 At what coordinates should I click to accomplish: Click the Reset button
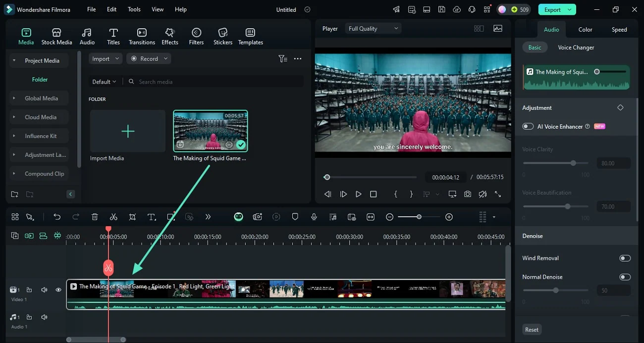pyautogui.click(x=532, y=330)
